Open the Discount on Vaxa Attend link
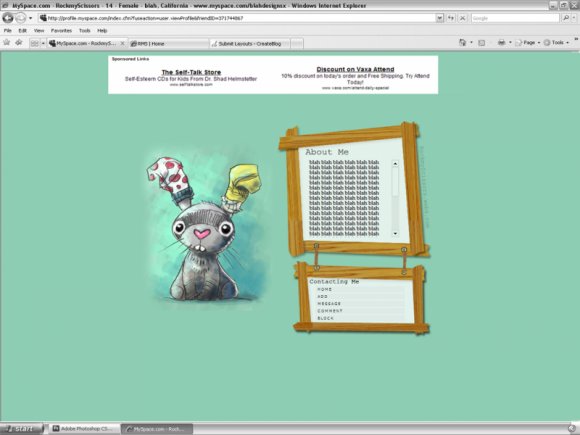Image resolution: width=580 pixels, height=435 pixels. 355,69
